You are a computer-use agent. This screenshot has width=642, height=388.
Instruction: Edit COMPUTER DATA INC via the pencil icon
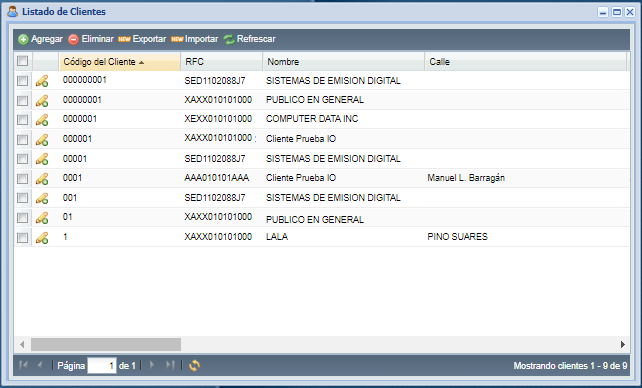tap(42, 120)
